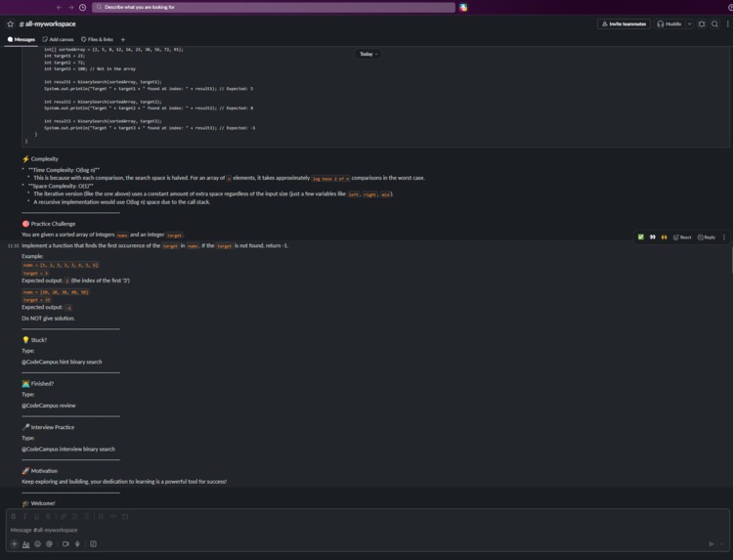Open more message actions menu
Screen dimensions: 733x560
(x=724, y=237)
